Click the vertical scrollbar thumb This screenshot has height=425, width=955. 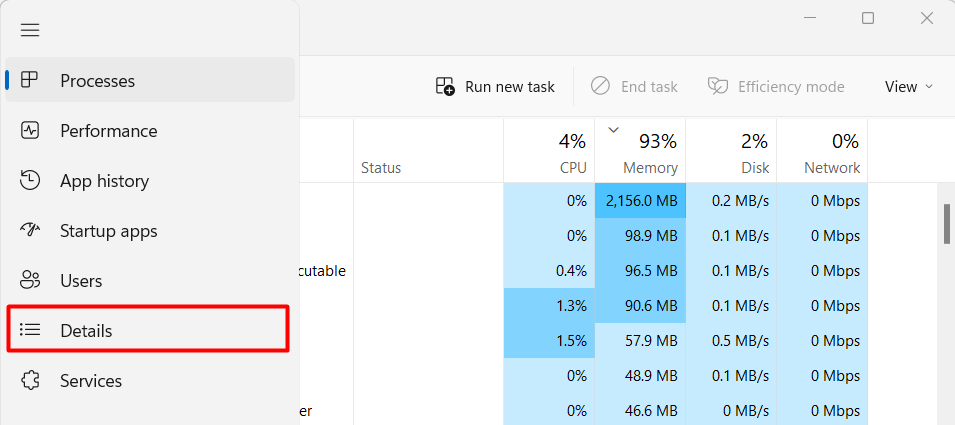(x=946, y=223)
